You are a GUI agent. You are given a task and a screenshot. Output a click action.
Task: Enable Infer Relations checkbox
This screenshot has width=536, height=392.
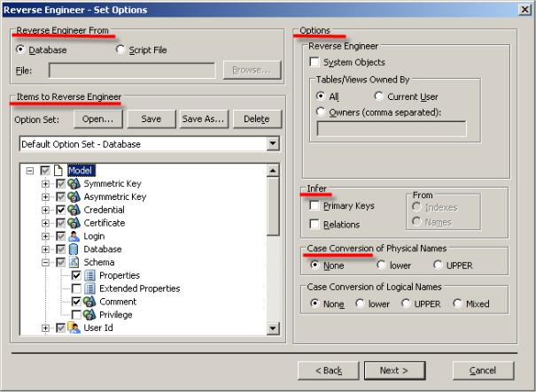point(315,225)
